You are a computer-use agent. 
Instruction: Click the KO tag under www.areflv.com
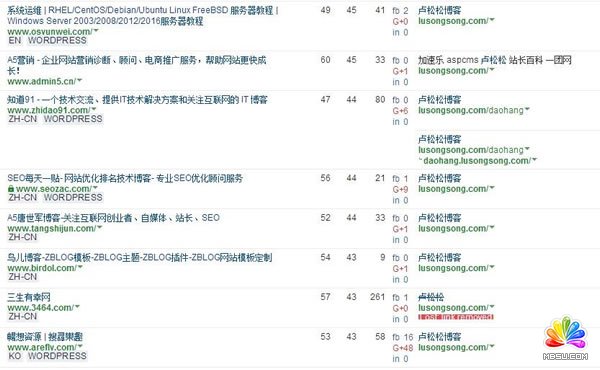click(x=15, y=356)
